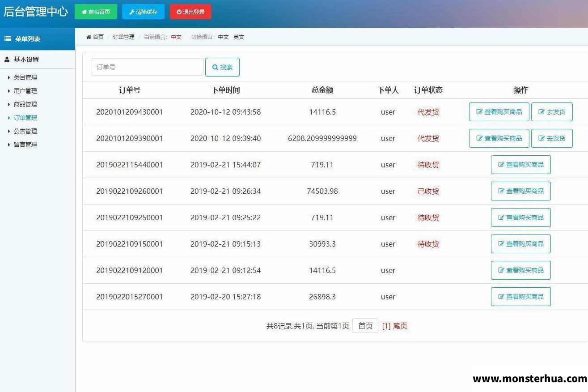Expand arrow next to 订单管理
The width and height of the screenshot is (588, 392).
9,118
